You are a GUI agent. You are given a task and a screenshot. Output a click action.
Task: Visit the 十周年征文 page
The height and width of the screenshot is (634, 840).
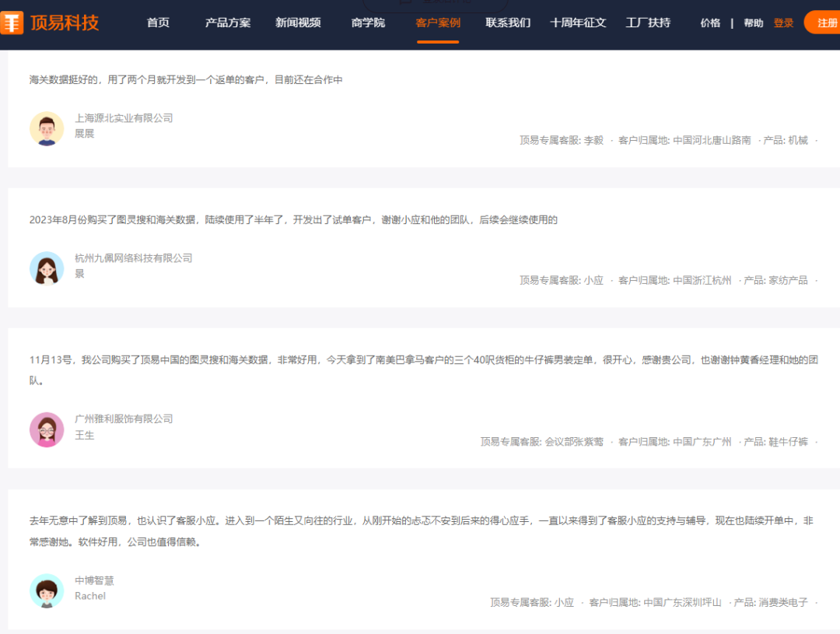tap(578, 23)
